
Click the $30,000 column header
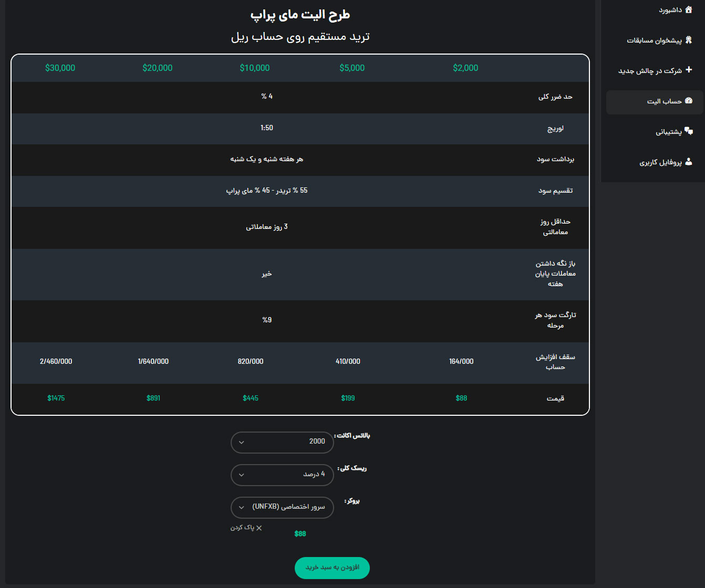click(x=60, y=68)
